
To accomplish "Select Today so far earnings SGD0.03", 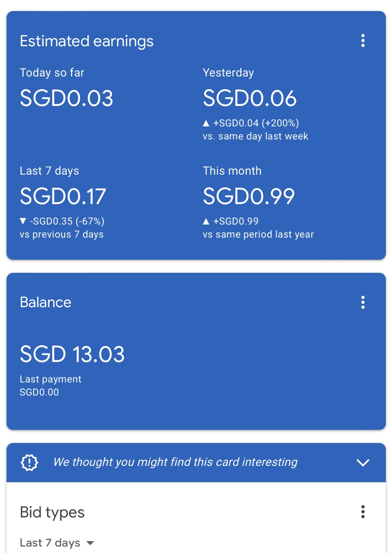I will [x=67, y=99].
